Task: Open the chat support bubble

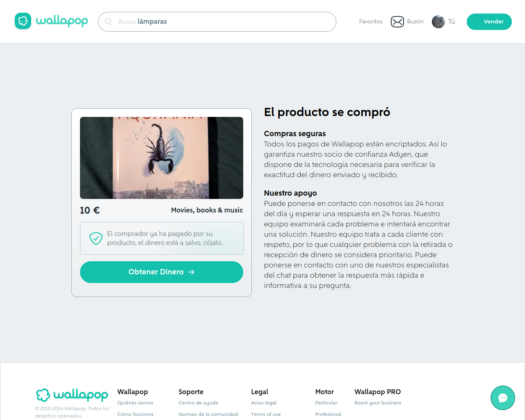Action: point(503,398)
